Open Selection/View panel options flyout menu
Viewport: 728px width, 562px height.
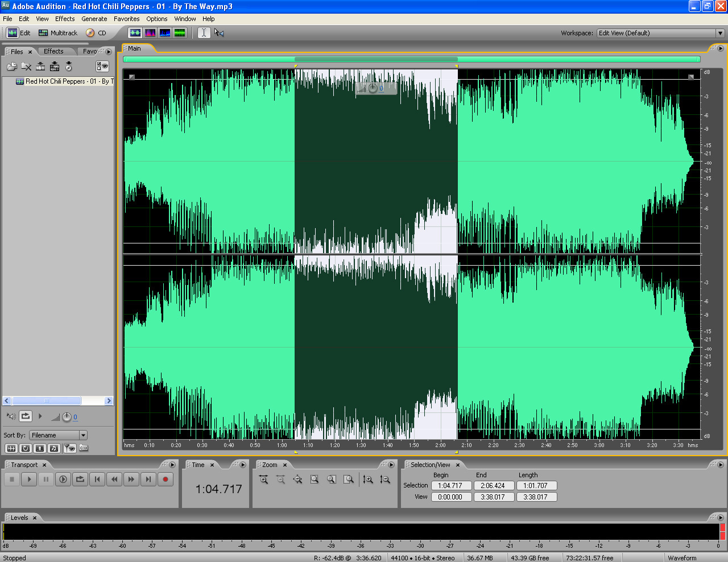[719, 465]
